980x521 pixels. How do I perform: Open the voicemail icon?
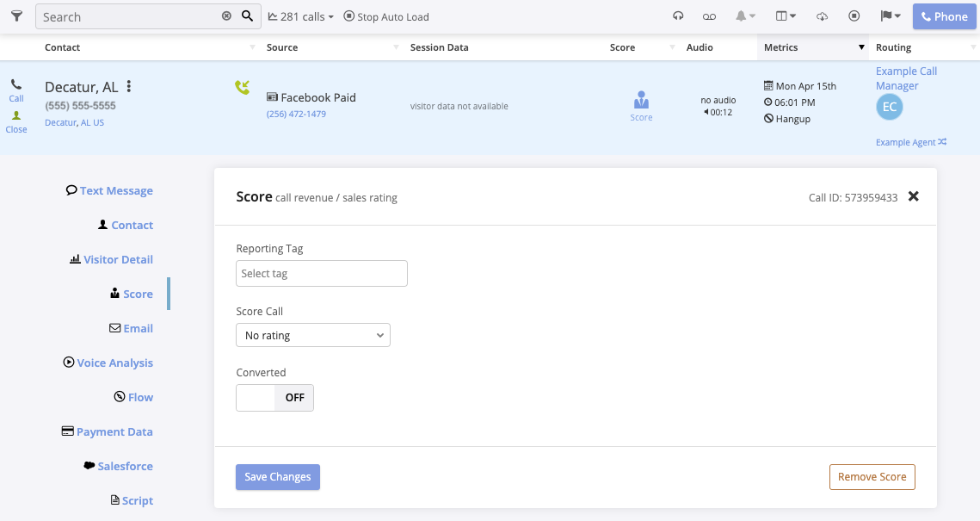(709, 17)
